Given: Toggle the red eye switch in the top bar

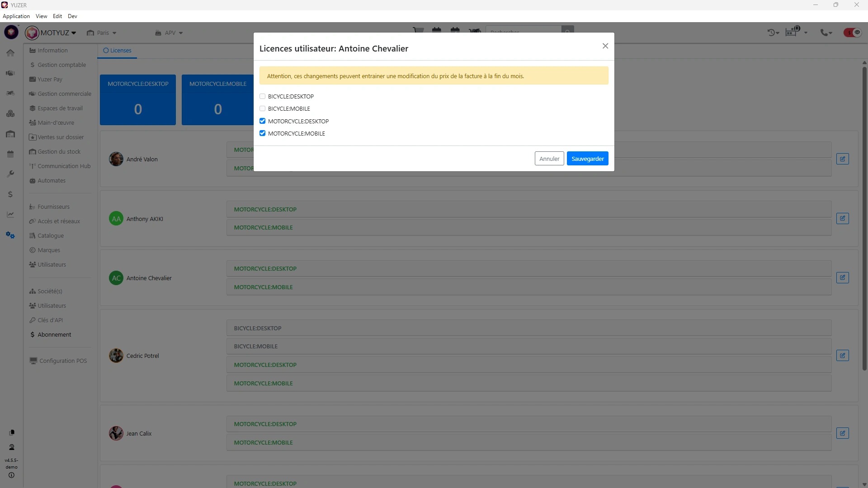Looking at the screenshot, I should pyautogui.click(x=852, y=33).
